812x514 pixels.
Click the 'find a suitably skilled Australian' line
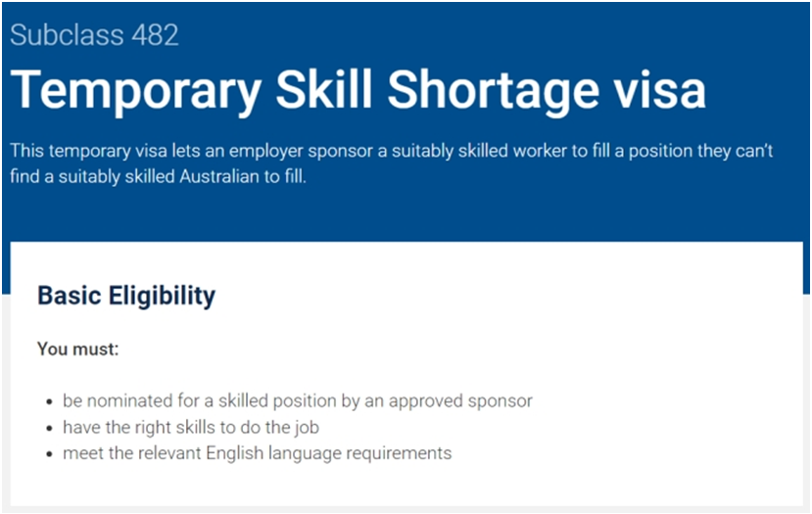point(158,176)
